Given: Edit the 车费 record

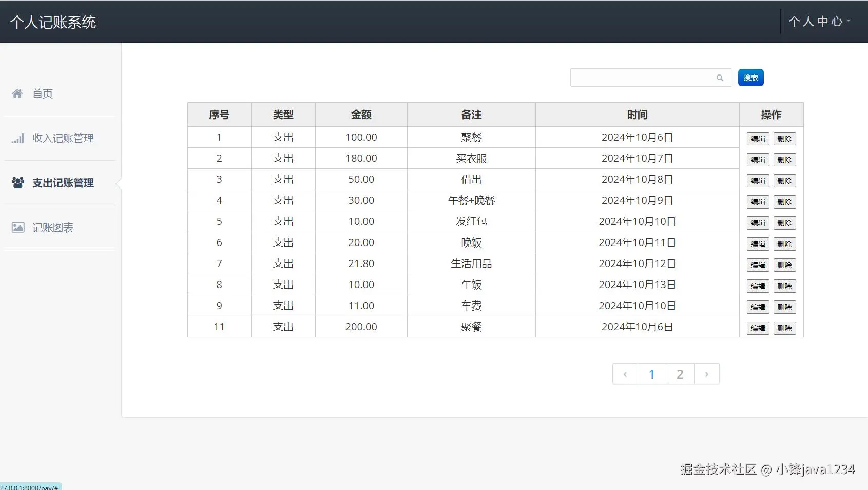Looking at the screenshot, I should tap(758, 307).
